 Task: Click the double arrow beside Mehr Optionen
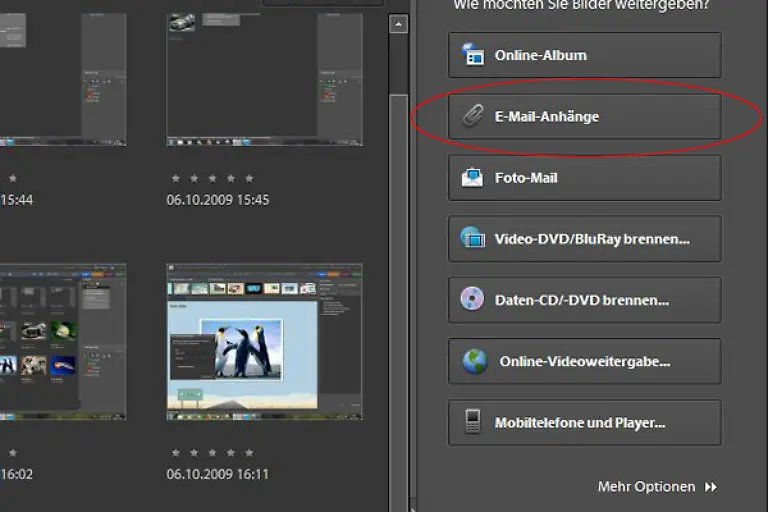tap(711, 487)
